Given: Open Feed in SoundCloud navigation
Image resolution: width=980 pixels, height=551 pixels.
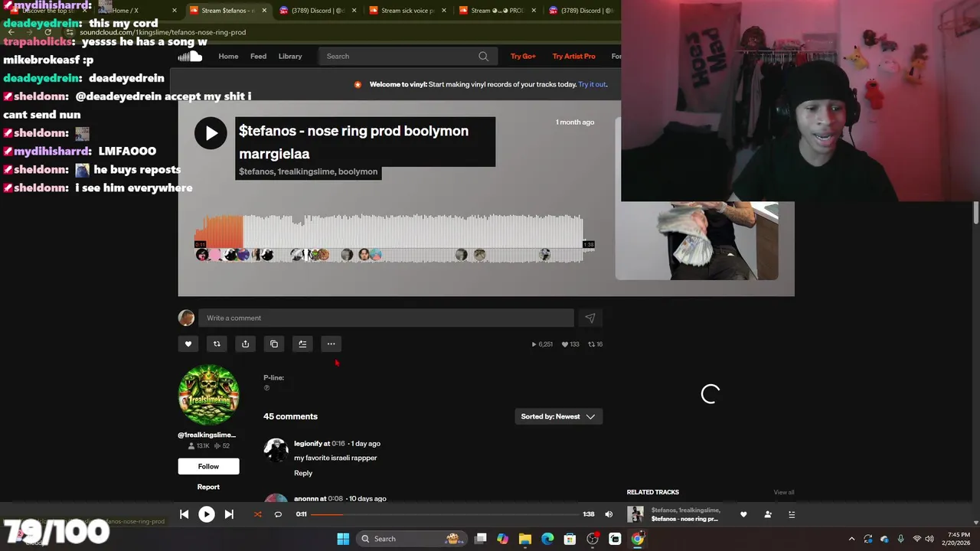Looking at the screenshot, I should pyautogui.click(x=258, y=56).
